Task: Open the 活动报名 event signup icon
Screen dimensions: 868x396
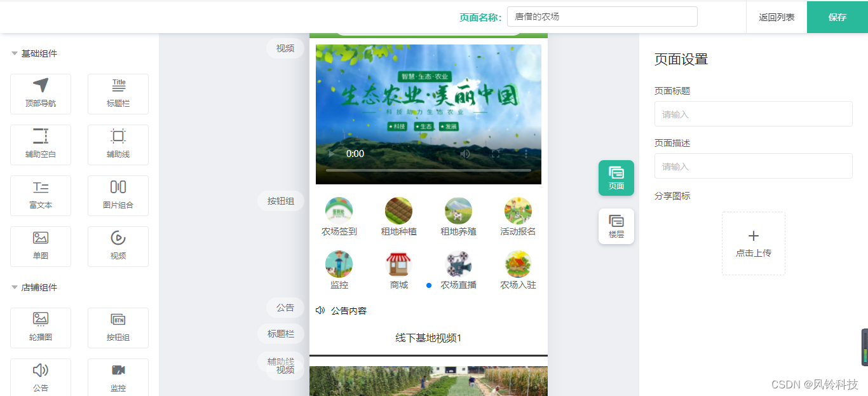Action: [518, 210]
